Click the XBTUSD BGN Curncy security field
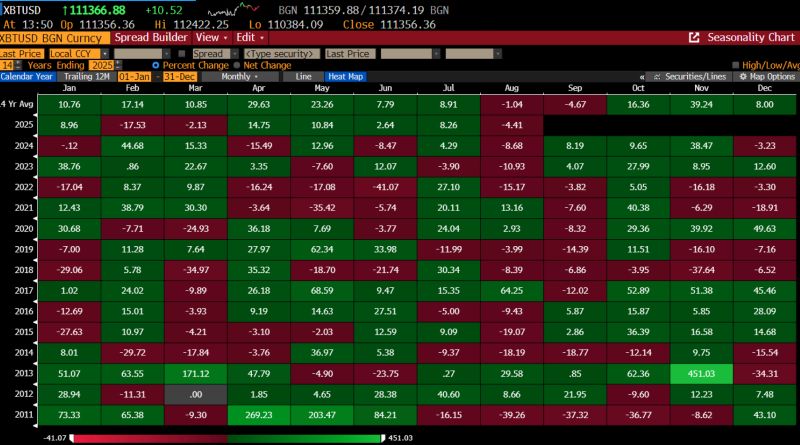This screenshot has height=445, width=800. [x=54, y=38]
